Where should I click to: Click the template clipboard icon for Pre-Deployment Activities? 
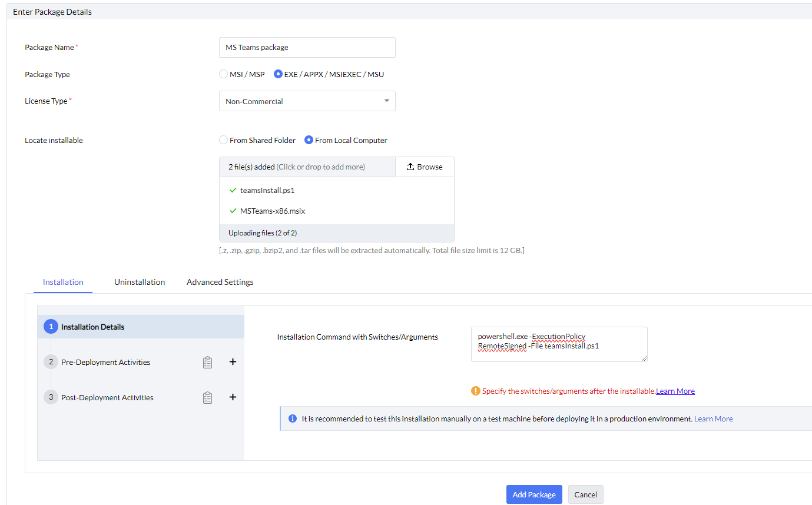tap(207, 363)
